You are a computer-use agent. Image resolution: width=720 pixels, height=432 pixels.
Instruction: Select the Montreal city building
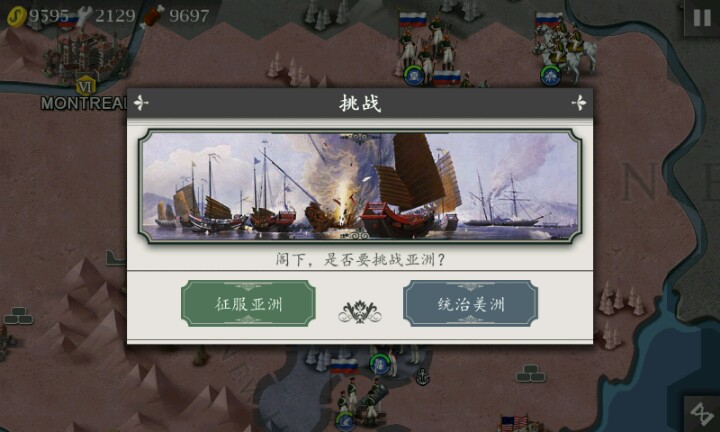click(83, 53)
